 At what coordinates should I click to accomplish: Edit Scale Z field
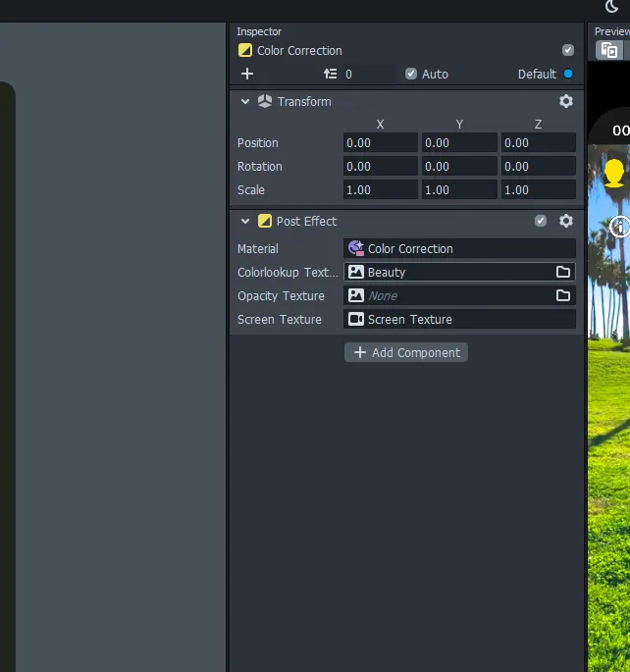pos(539,190)
